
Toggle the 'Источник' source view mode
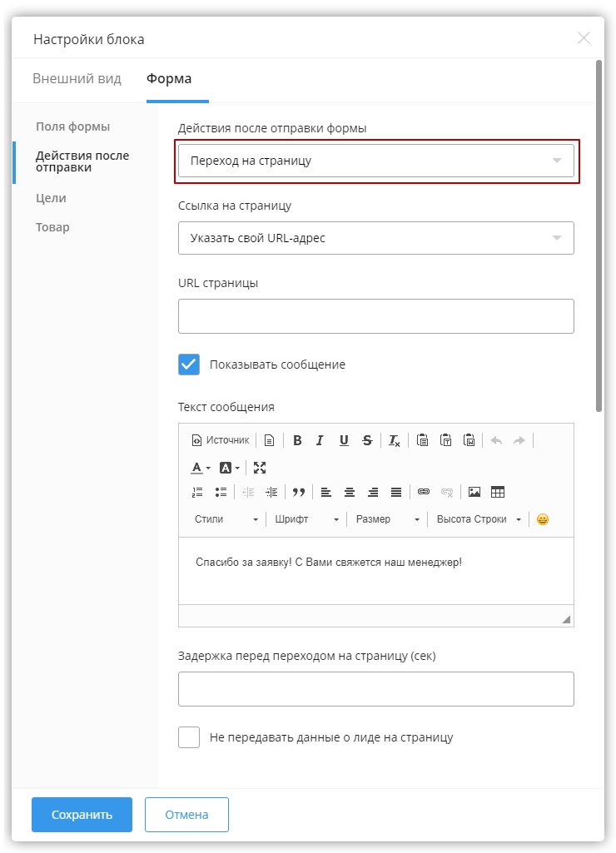221,440
